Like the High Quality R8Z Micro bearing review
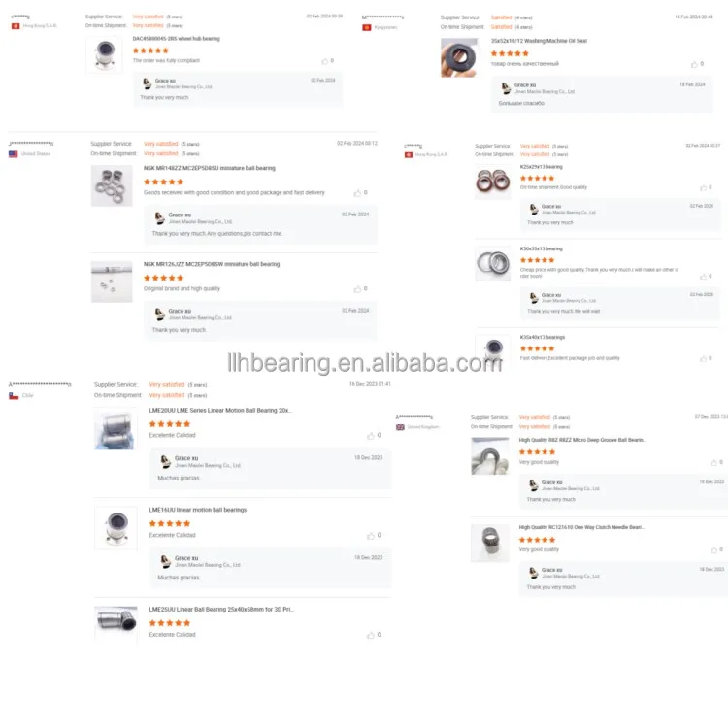Viewport: 728px width, 728px height. click(713, 462)
